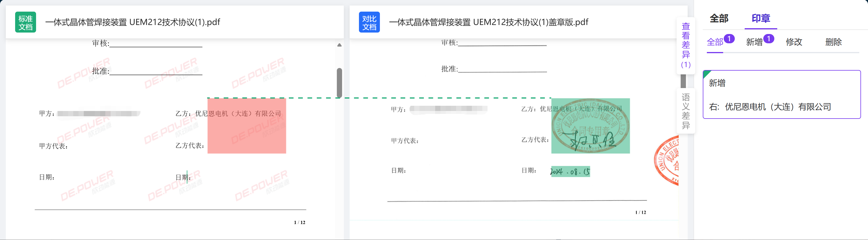Click the scroll-up arrow in standard document
This screenshot has width=868, height=240.
339,45
